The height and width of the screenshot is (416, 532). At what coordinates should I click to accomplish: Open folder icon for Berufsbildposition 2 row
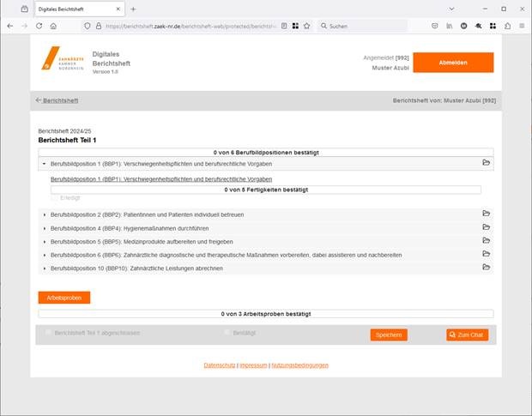(486, 214)
